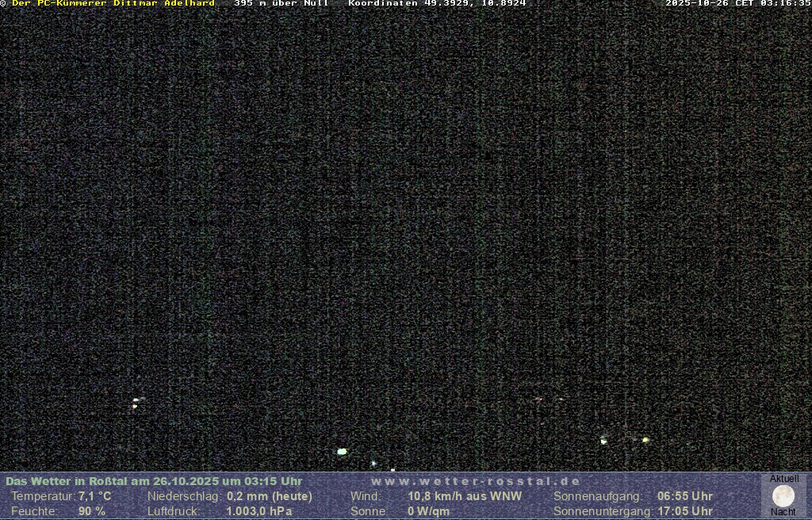Click the moon icon in the weather bar

(x=783, y=496)
